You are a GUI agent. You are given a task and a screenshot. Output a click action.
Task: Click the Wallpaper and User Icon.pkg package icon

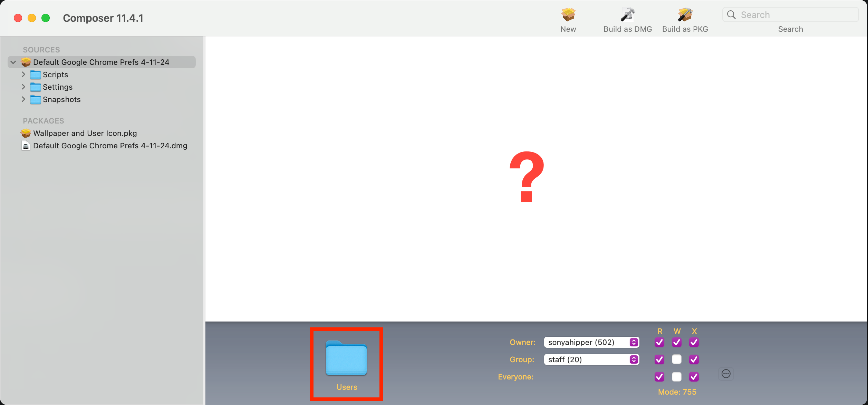tap(26, 133)
